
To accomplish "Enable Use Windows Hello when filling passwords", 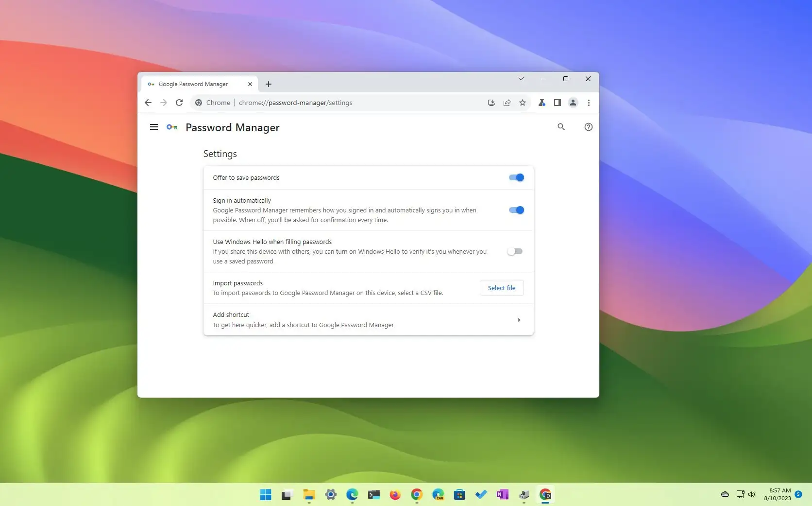I will point(515,251).
